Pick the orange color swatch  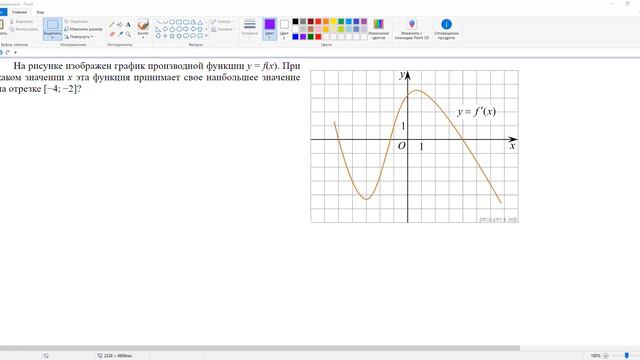click(326, 21)
